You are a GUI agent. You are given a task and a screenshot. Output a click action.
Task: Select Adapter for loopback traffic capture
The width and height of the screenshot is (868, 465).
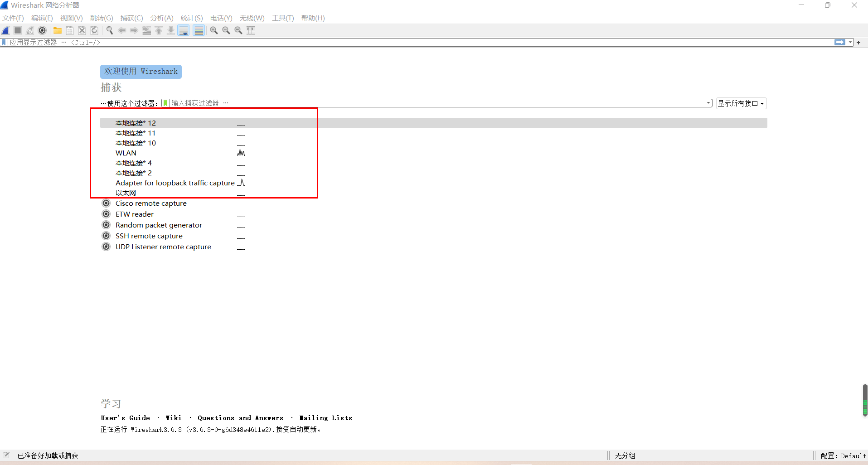433,183
